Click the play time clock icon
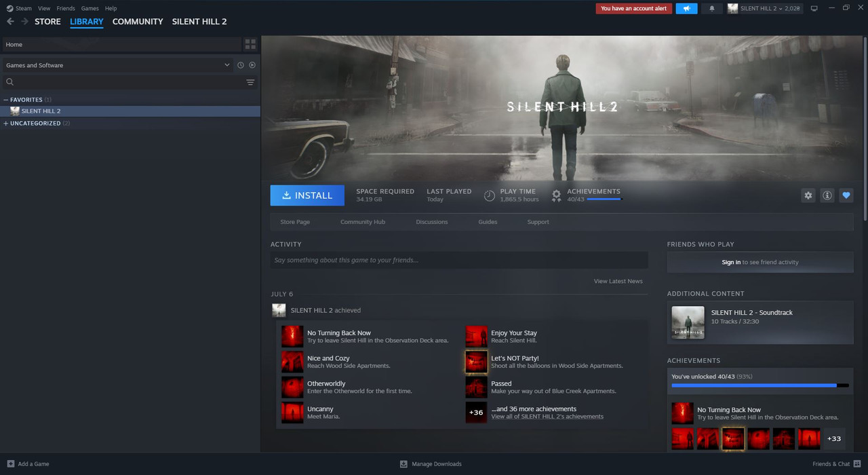The image size is (868, 475). (x=490, y=195)
